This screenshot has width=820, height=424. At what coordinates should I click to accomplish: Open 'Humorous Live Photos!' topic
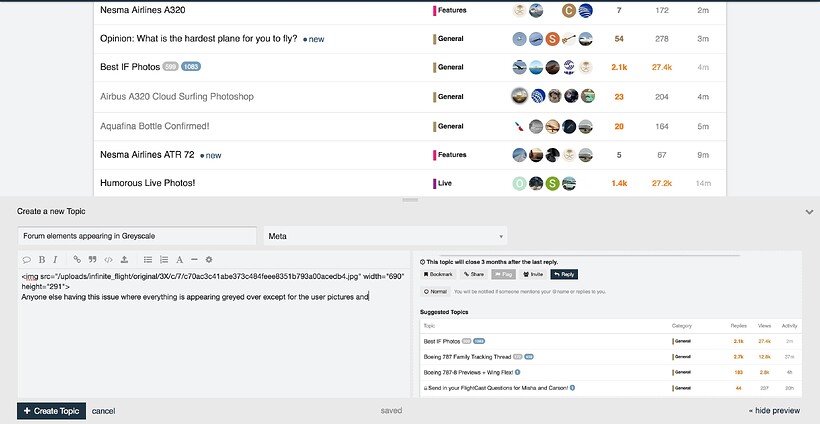coord(147,183)
